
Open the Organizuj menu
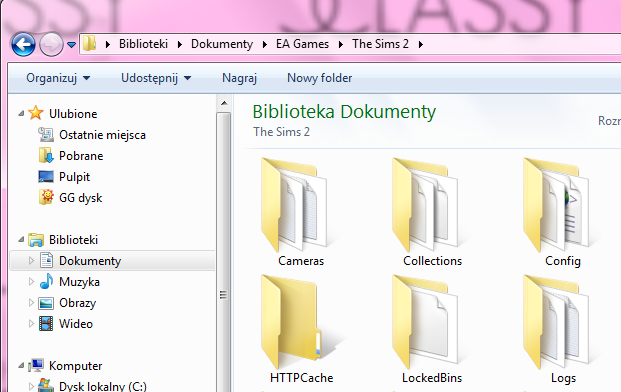click(58, 78)
